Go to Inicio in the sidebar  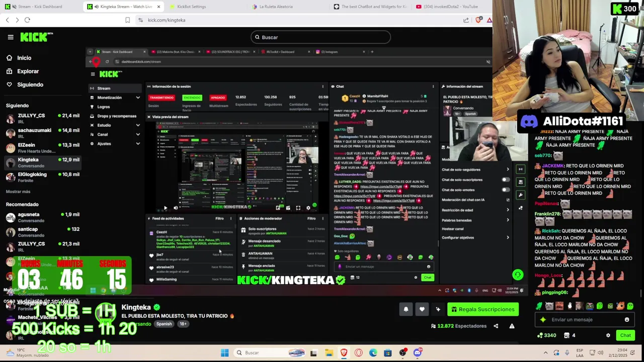click(x=24, y=58)
